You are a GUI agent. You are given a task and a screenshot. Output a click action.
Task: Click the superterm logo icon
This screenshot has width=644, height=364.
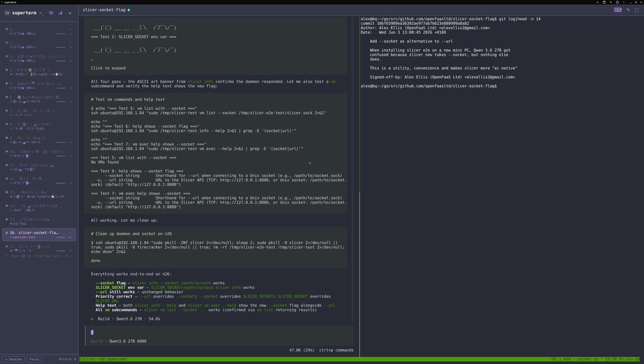[x=7, y=13]
